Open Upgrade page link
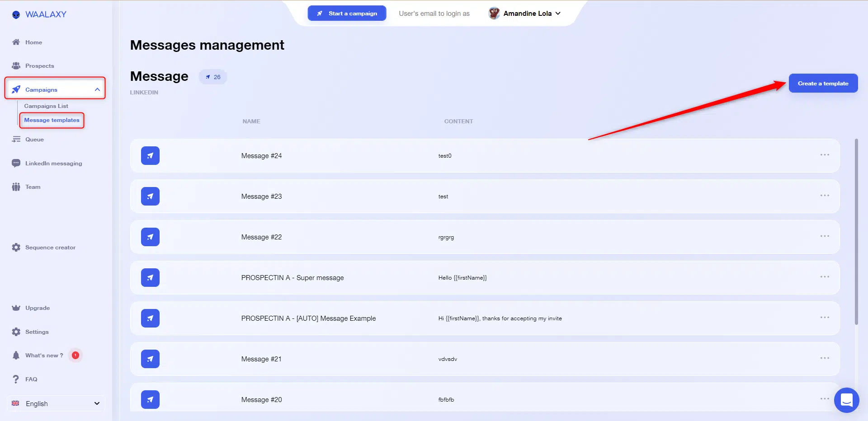Image resolution: width=868 pixels, height=421 pixels. pos(38,308)
